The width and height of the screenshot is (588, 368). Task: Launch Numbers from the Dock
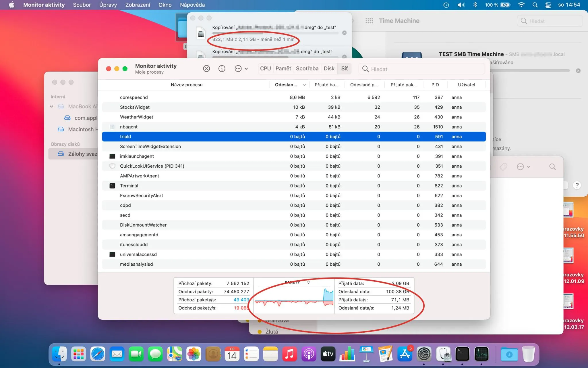[x=347, y=354]
